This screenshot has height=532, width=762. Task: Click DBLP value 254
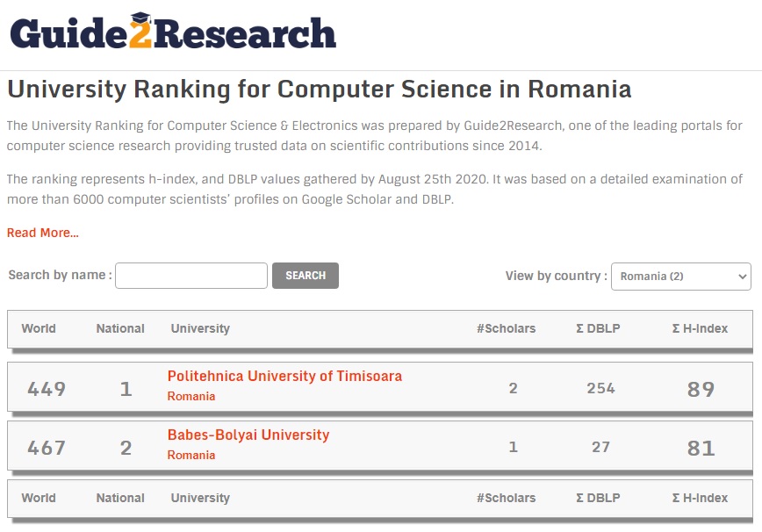pyautogui.click(x=600, y=388)
